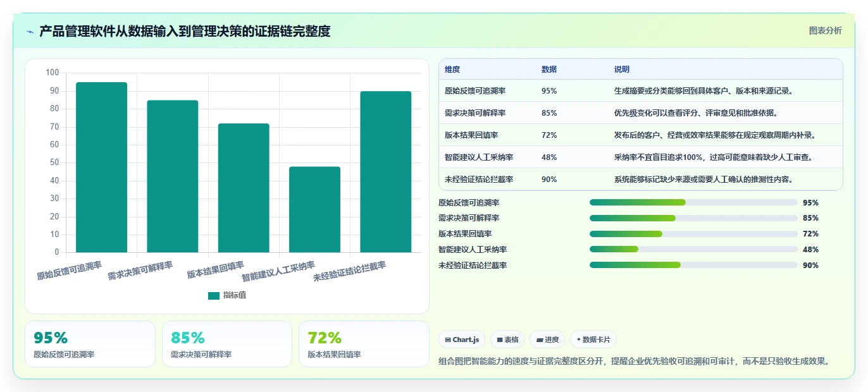Viewport: 868px width, 392px height.
Task: Click the 图表分析 label in header
Action: (x=825, y=30)
